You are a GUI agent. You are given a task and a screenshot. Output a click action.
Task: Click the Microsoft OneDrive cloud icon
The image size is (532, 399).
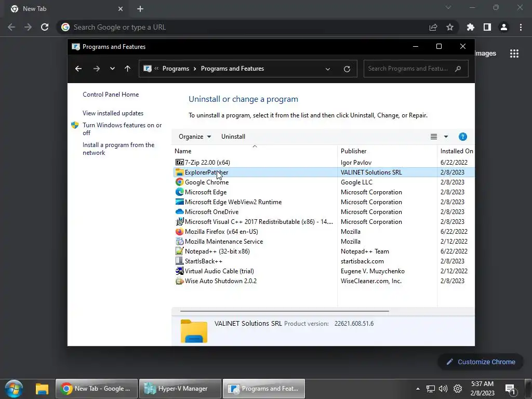179,212
